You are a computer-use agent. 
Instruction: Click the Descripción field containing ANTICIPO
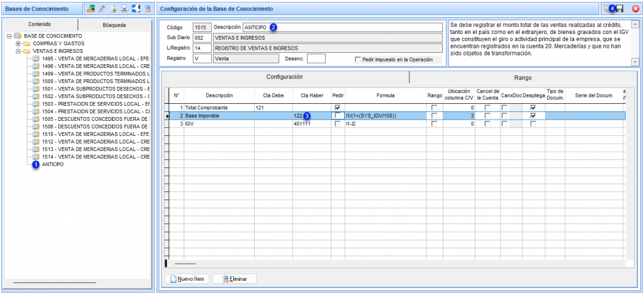(343, 27)
